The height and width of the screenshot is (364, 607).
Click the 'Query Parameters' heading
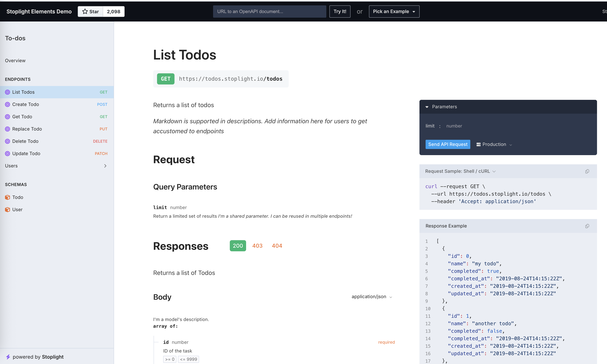tap(185, 187)
